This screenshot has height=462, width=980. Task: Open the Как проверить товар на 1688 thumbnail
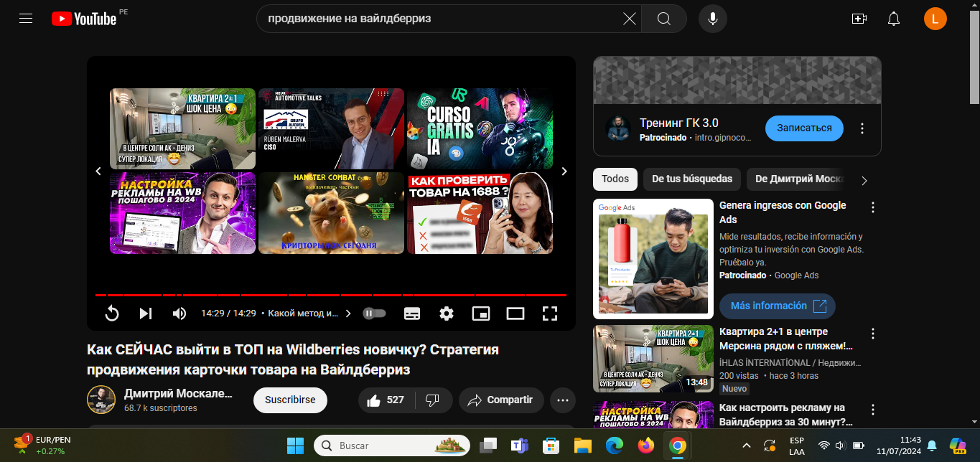(480, 213)
